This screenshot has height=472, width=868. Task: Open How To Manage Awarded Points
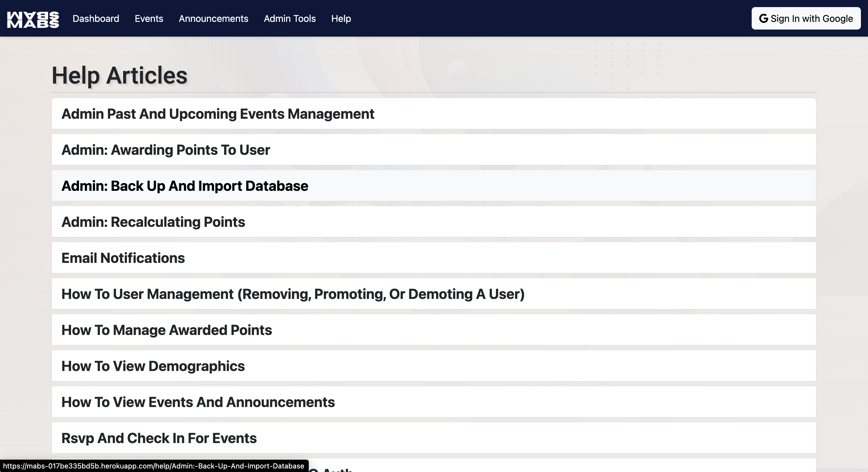click(x=167, y=331)
